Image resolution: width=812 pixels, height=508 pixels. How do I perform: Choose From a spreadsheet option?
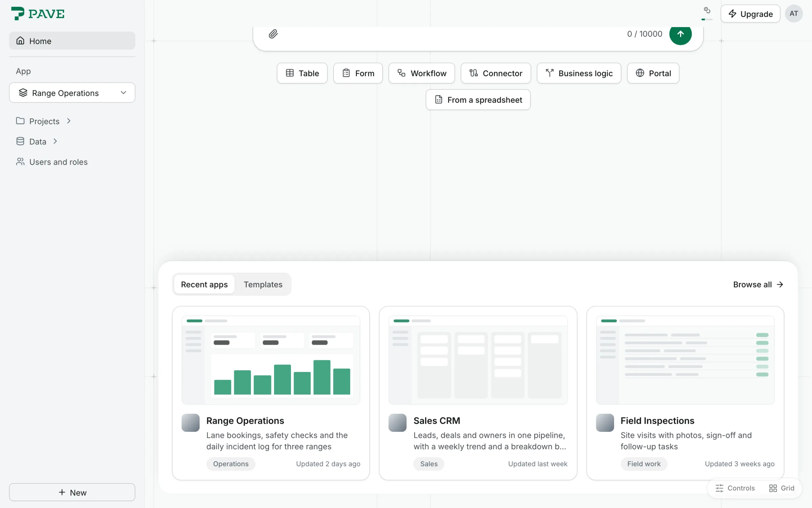tap(478, 100)
